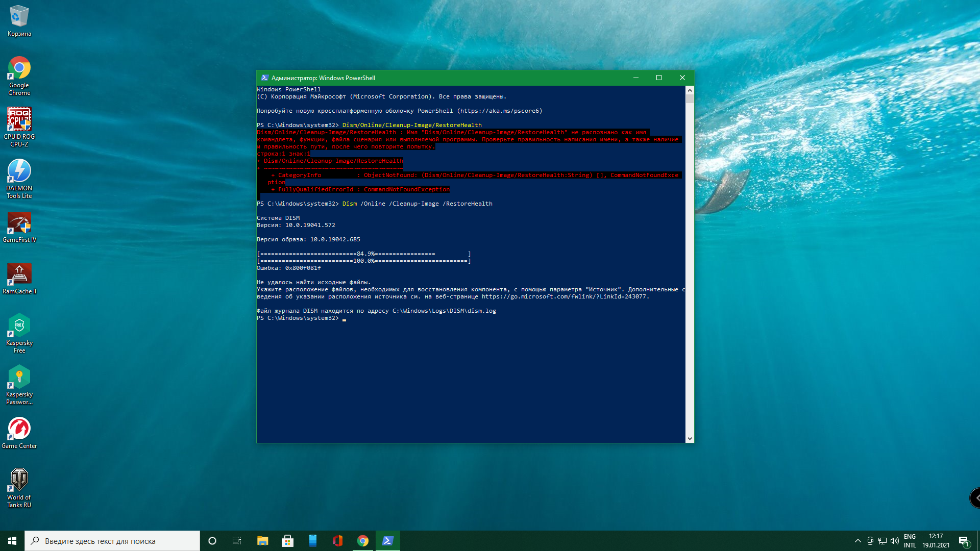
Task: Click the FullyQualifiedErrorId error line
Action: point(360,189)
